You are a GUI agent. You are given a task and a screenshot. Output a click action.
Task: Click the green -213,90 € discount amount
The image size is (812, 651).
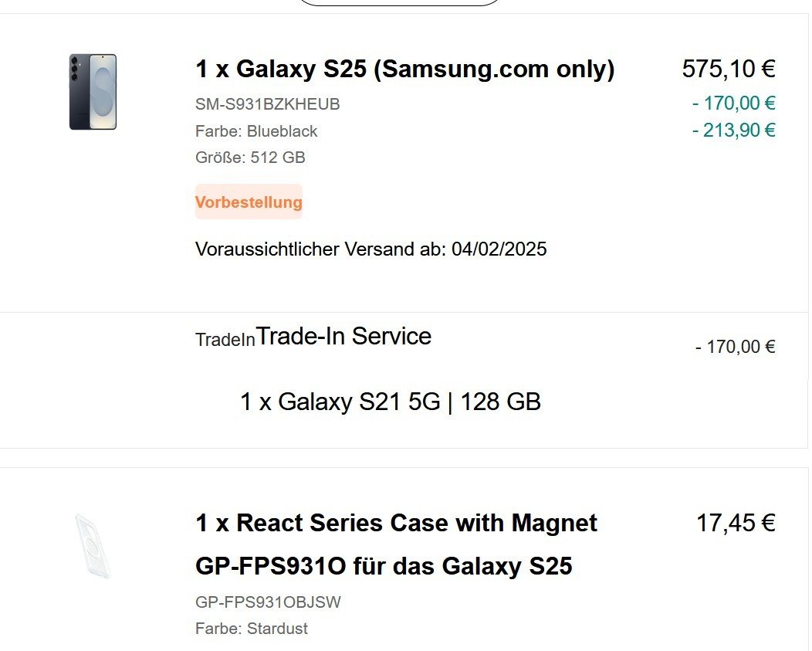(x=733, y=130)
